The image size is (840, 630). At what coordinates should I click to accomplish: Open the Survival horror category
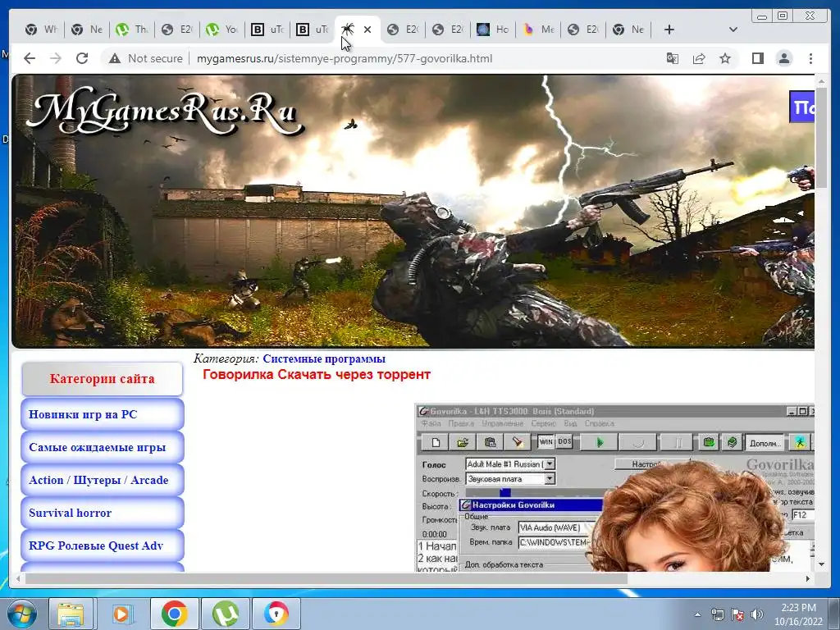(102, 513)
